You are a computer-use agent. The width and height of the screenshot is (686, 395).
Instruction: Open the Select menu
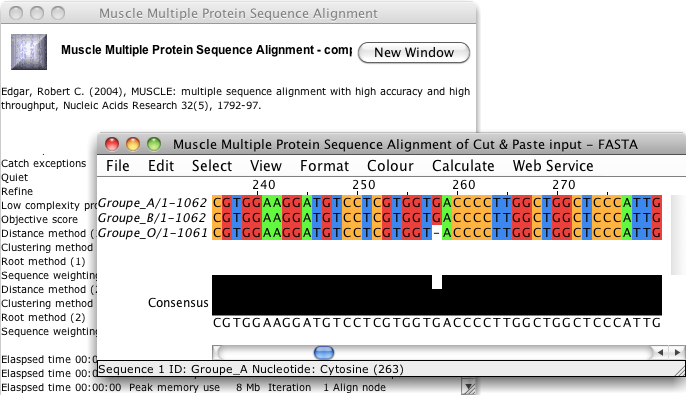pos(212,166)
